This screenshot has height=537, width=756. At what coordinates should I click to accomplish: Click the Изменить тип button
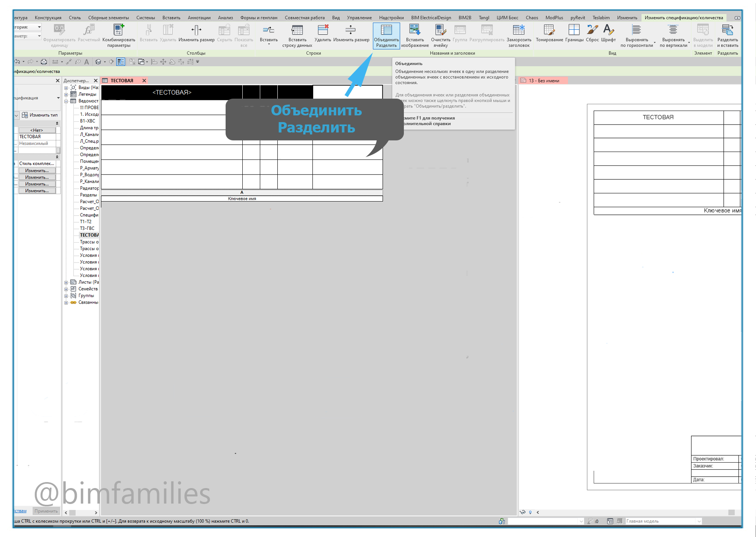(x=40, y=115)
